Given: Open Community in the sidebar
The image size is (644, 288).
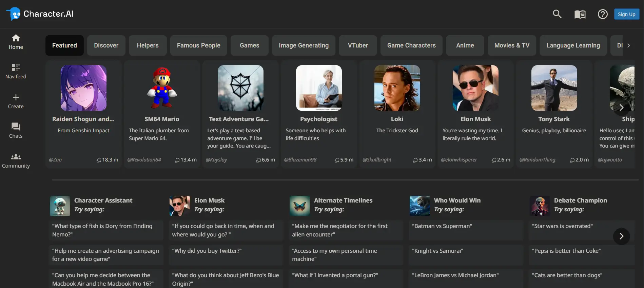Looking at the screenshot, I should (16, 161).
